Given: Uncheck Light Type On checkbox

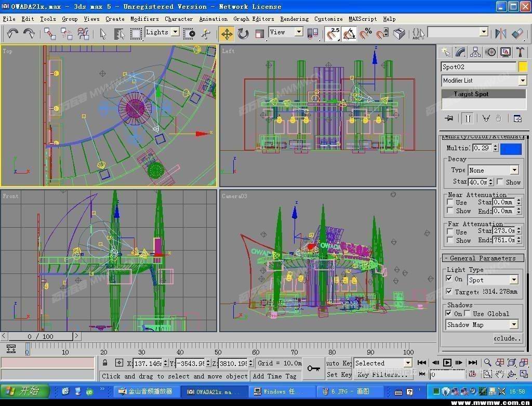Looking at the screenshot, I should coord(449,279).
